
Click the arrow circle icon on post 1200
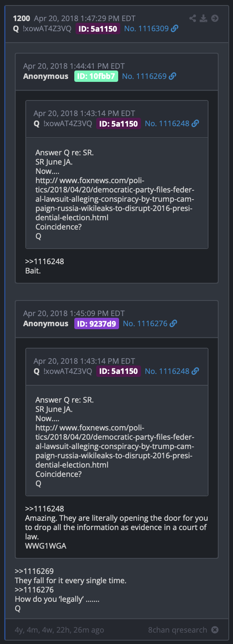pos(215,18)
